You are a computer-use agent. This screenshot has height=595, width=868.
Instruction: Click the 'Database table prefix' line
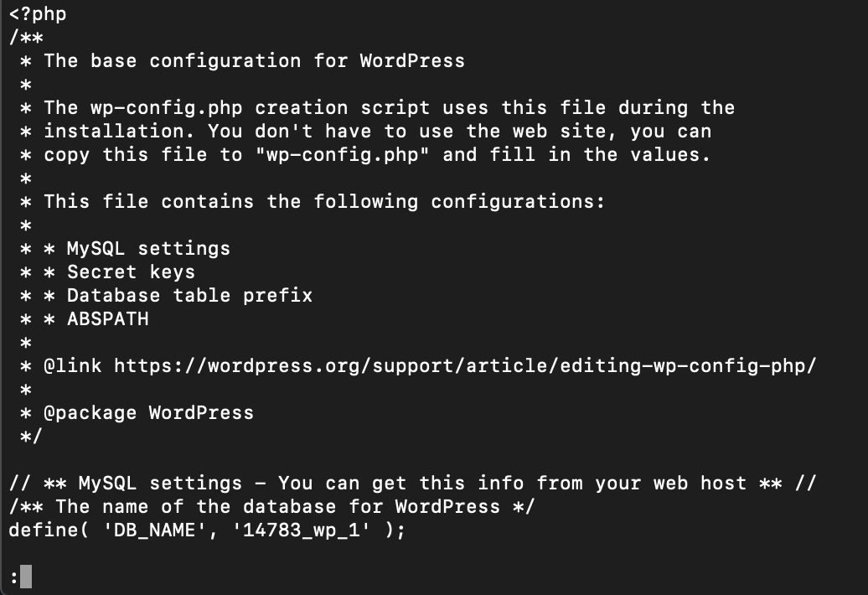[x=189, y=296]
